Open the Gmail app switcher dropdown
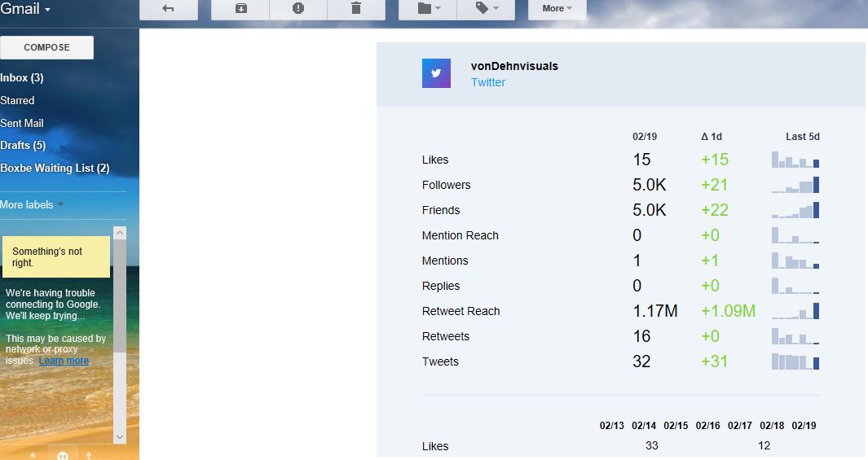Image resolution: width=868 pixels, height=460 pixels. (x=26, y=9)
